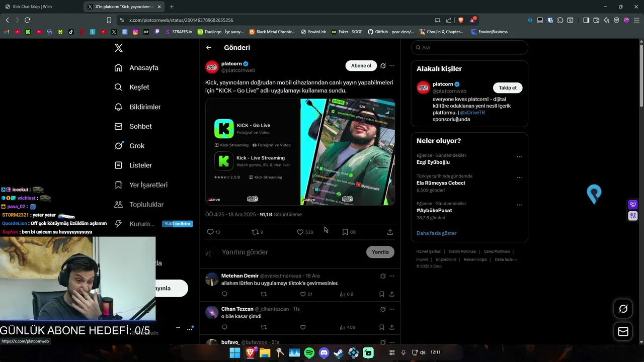Click the X logo in the sidebar
The image size is (644, 362).
pos(119,48)
